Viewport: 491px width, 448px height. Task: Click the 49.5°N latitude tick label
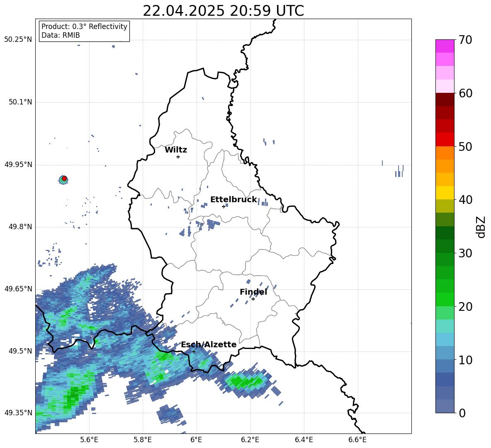tap(20, 351)
